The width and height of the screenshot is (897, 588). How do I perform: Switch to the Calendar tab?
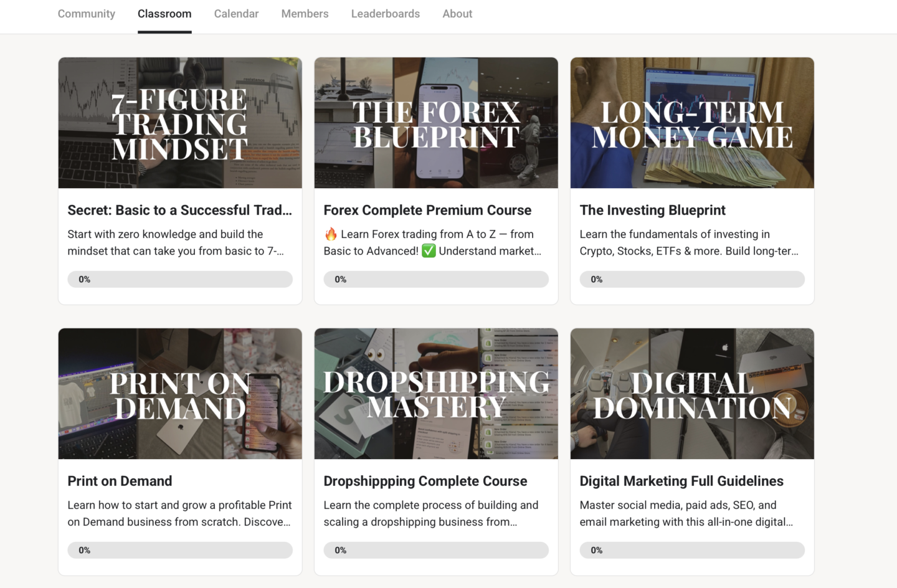[236, 14]
